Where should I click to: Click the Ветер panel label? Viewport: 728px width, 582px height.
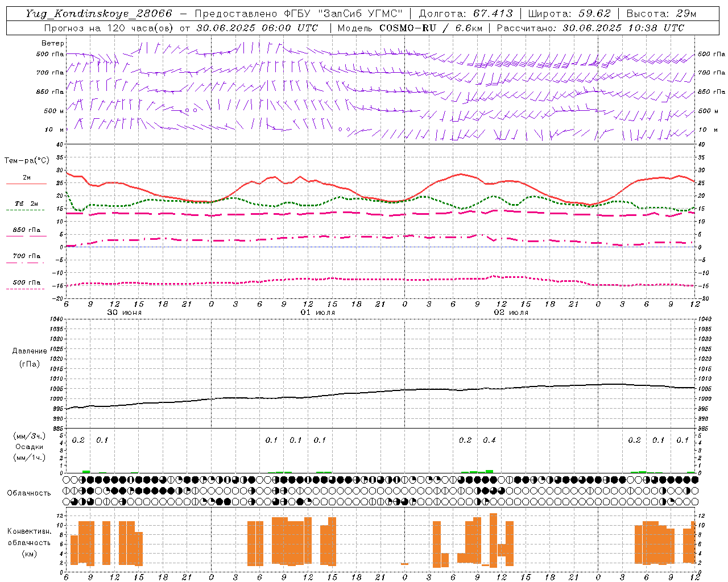53,43
